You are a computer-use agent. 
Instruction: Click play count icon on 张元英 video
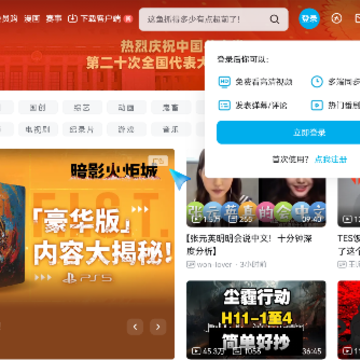pyautogui.click(x=196, y=219)
